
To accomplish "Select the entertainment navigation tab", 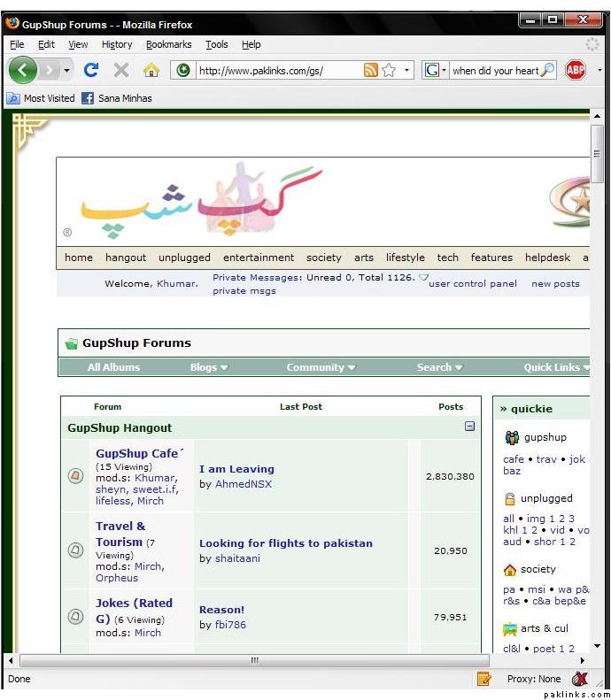I will tap(259, 258).
